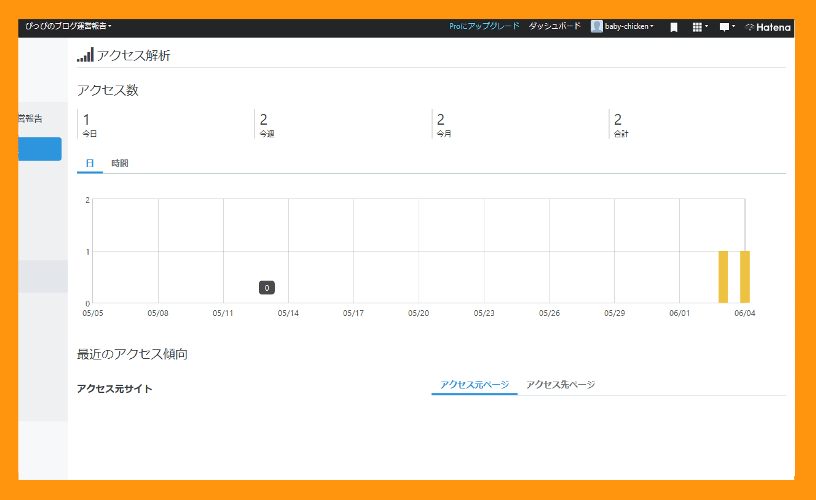Select the 日 tab
This screenshot has height=500, width=816.
[90, 163]
